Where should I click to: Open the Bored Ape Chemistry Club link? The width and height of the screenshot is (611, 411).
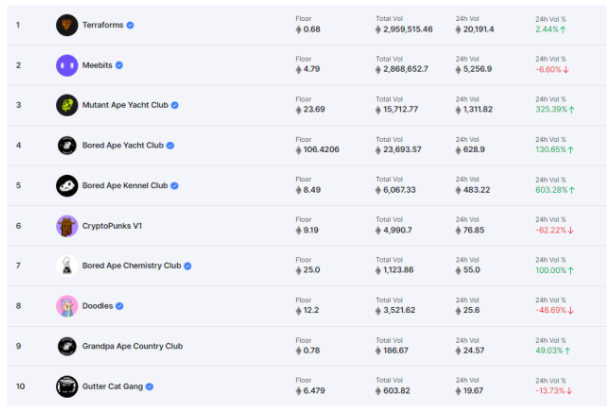pos(131,266)
